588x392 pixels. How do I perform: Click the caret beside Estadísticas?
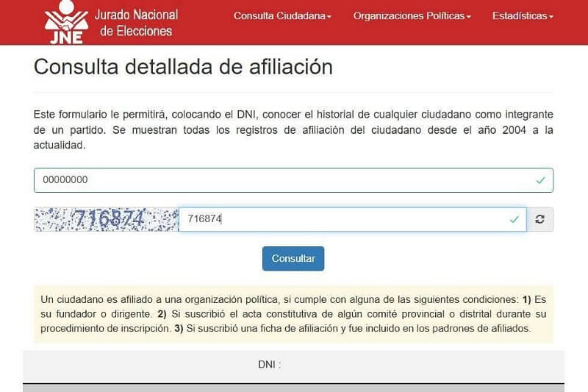(x=551, y=16)
